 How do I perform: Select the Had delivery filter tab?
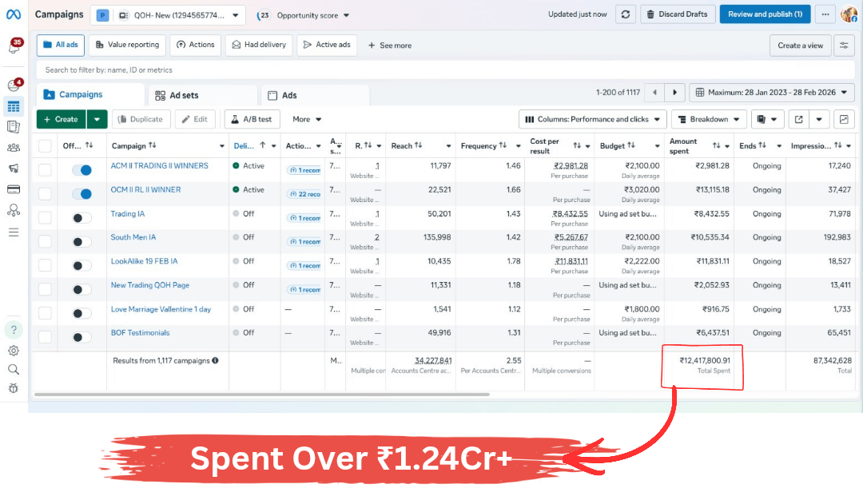click(x=259, y=45)
